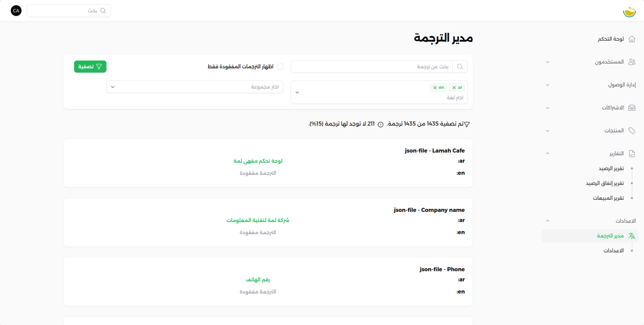Open تقرير إنفاق الرصيد report

pyautogui.click(x=605, y=183)
